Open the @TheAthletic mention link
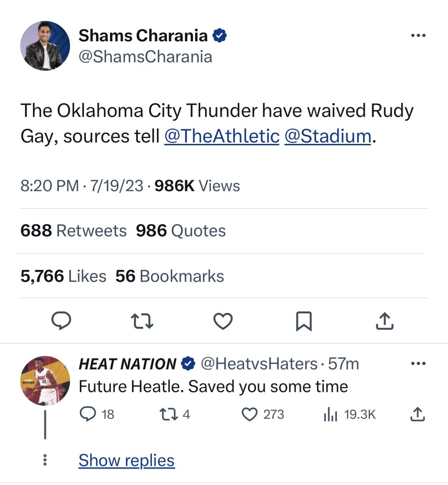The height and width of the screenshot is (485, 448). pyautogui.click(x=222, y=136)
